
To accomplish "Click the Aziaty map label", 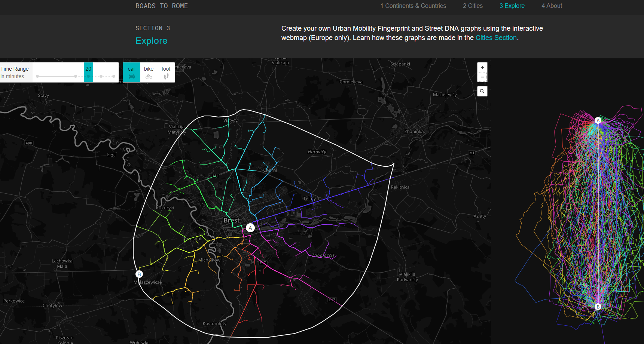I will 480,216.
